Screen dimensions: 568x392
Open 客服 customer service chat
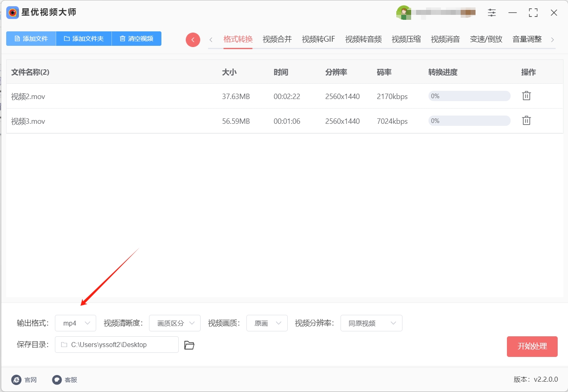click(65, 380)
